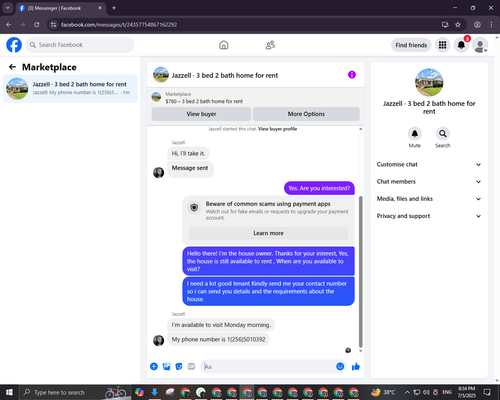Choose a sticker from the sticker icon
Viewport: 500px width, 400px height.
point(179,367)
